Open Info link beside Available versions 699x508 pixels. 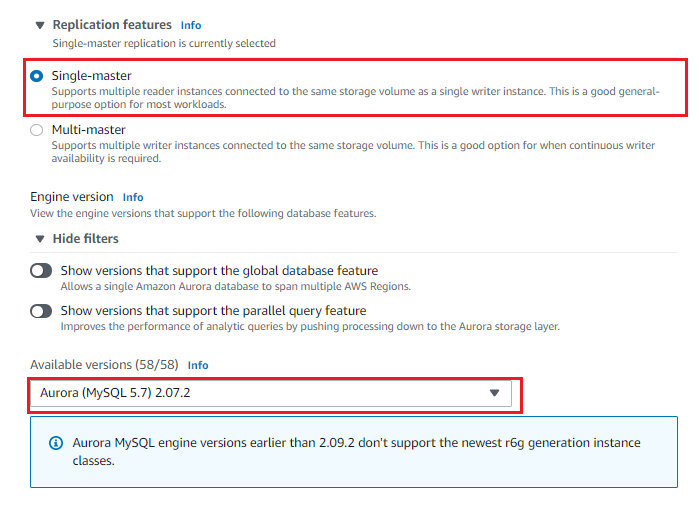point(198,365)
